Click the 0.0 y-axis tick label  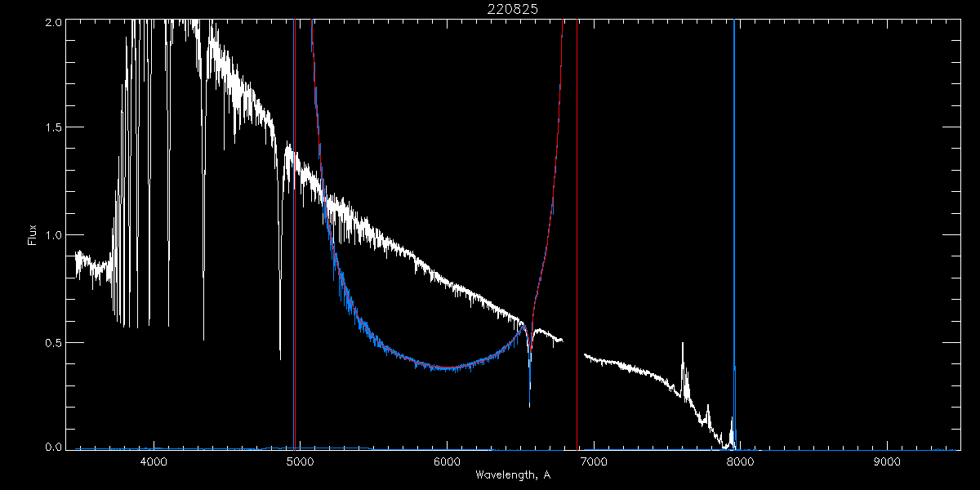(53, 448)
